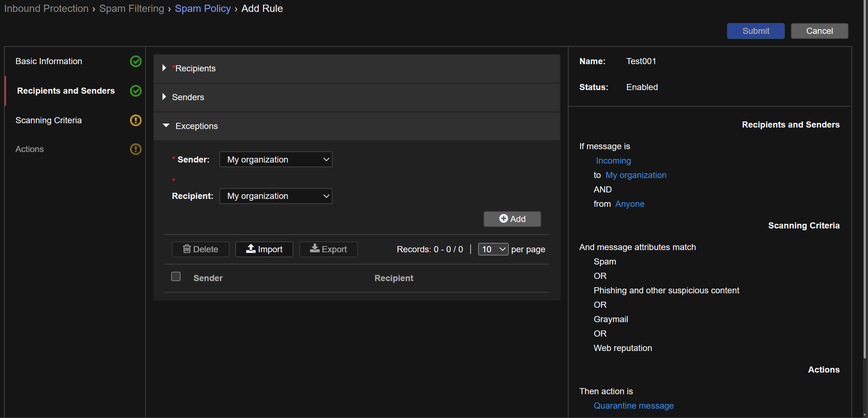Expand the Recipients section
This screenshot has width=868, height=418.
[357, 68]
